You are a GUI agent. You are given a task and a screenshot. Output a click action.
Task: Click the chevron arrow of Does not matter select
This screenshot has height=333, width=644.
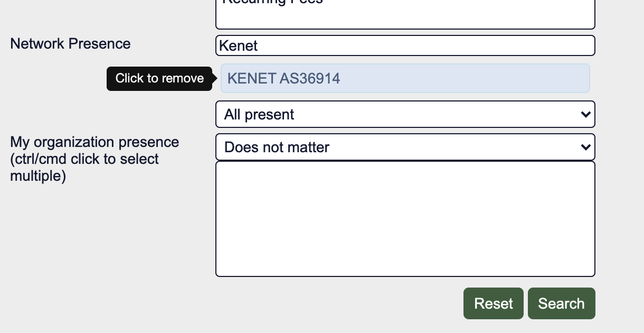point(585,147)
